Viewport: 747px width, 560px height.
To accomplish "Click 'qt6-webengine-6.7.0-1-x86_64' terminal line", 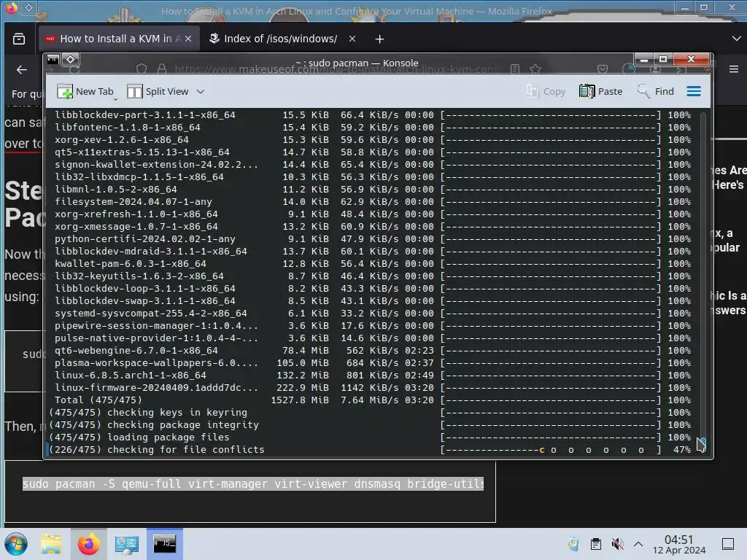I will coord(373,351).
